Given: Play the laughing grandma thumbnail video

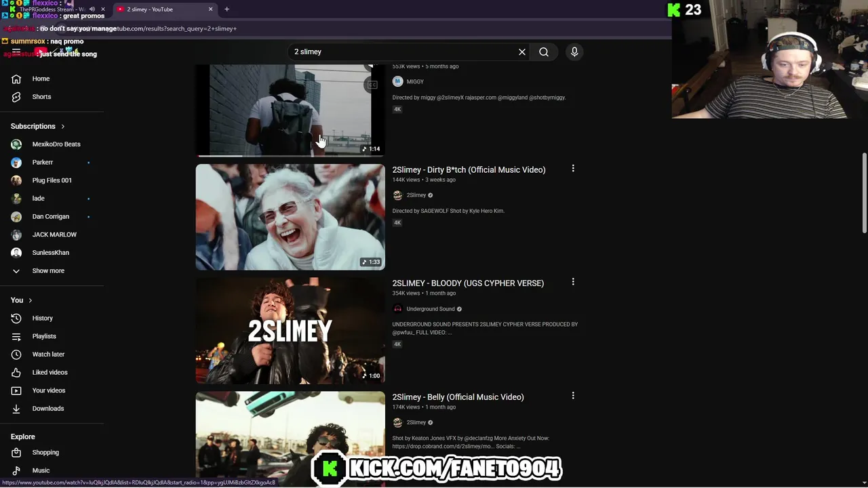Looking at the screenshot, I should (290, 217).
